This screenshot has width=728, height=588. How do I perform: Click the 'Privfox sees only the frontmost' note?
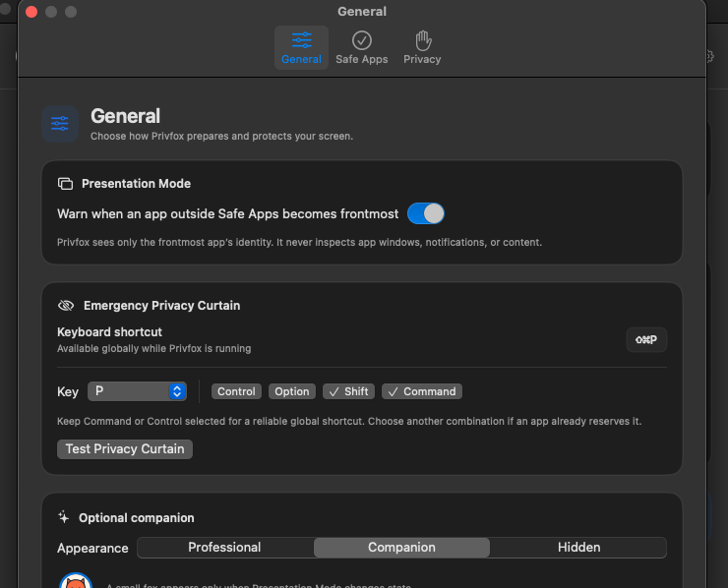[x=299, y=242]
